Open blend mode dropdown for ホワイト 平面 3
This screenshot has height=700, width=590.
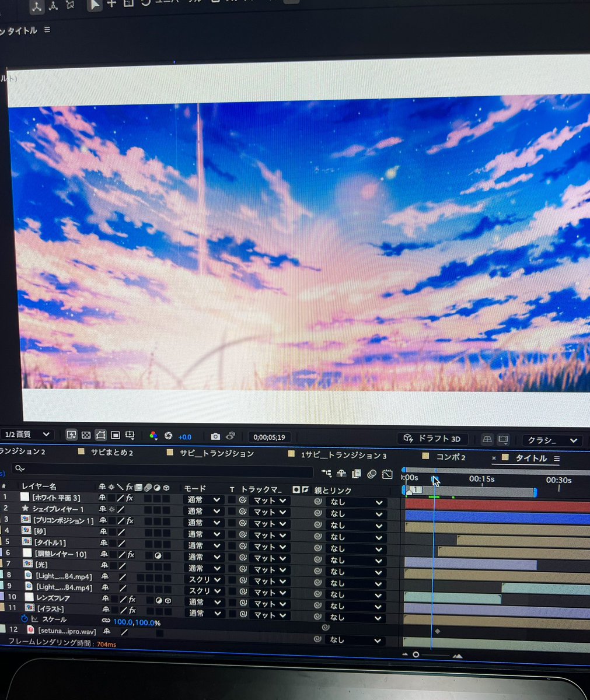[204, 500]
